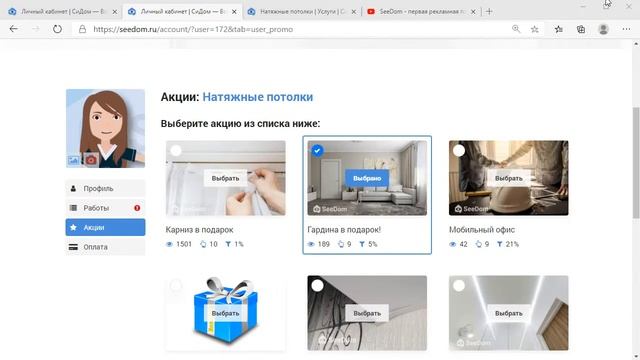Click Выбрать on black patterned ceiling card
The height and width of the screenshot is (360, 640).
point(367,313)
